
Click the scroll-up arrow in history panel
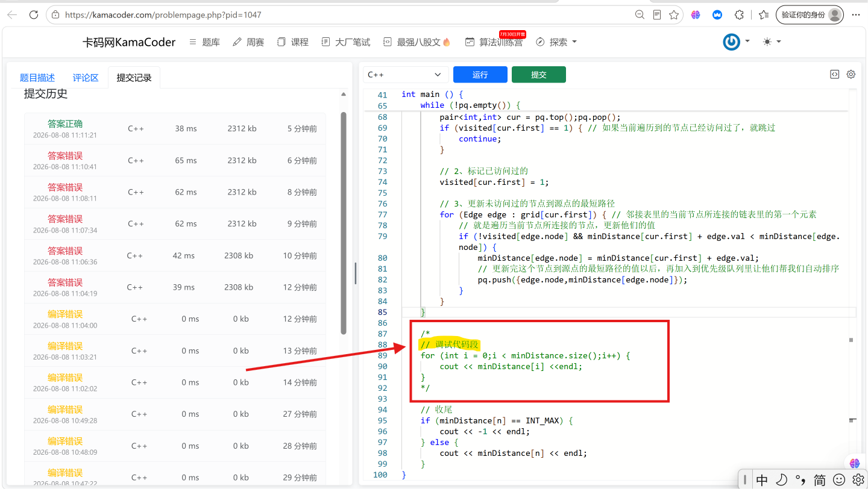tap(344, 95)
